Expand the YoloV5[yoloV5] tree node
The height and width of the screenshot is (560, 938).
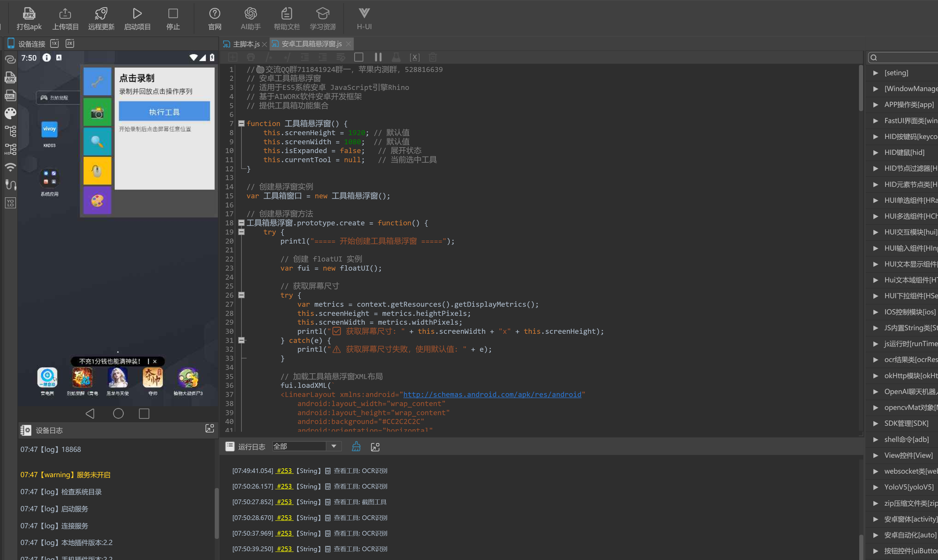coord(875,487)
